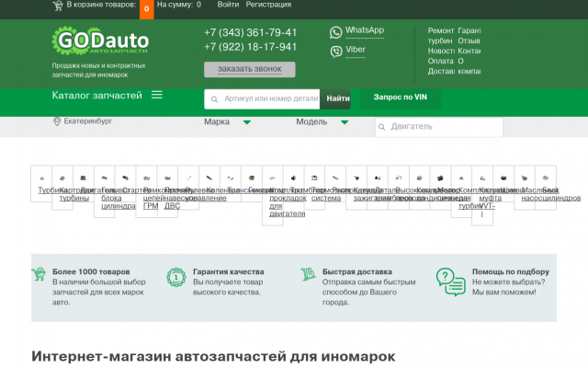Click the magnifier icon in Двигатель field
588x368 pixels.
tap(382, 127)
